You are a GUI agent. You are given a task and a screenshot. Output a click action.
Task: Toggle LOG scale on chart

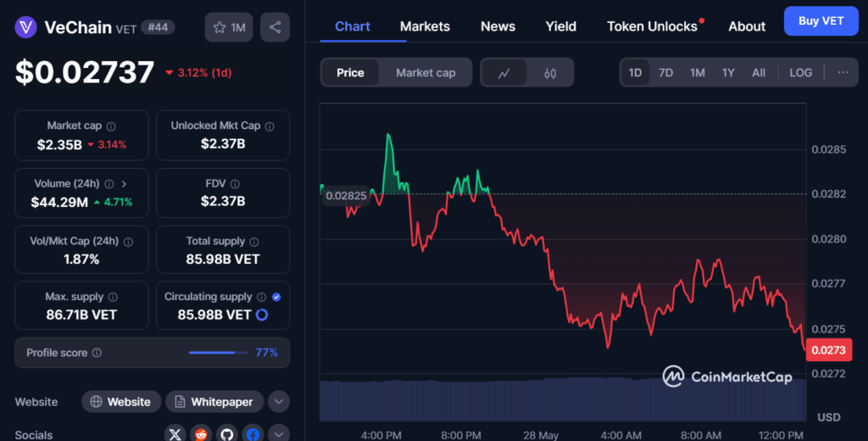[800, 73]
